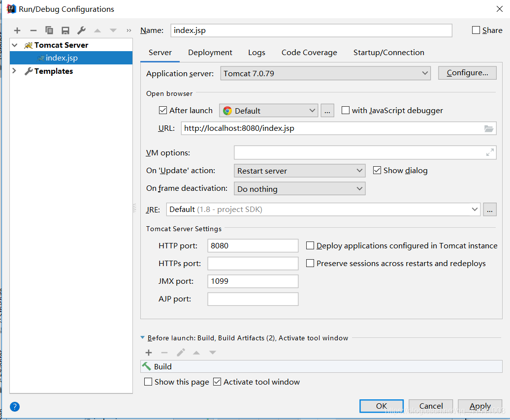Image resolution: width=510 pixels, height=420 pixels.
Task: Open the Logs tab
Action: point(256,53)
